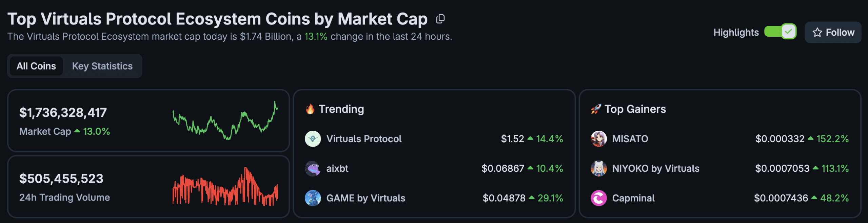Select the All Coins tab

pos(36,66)
